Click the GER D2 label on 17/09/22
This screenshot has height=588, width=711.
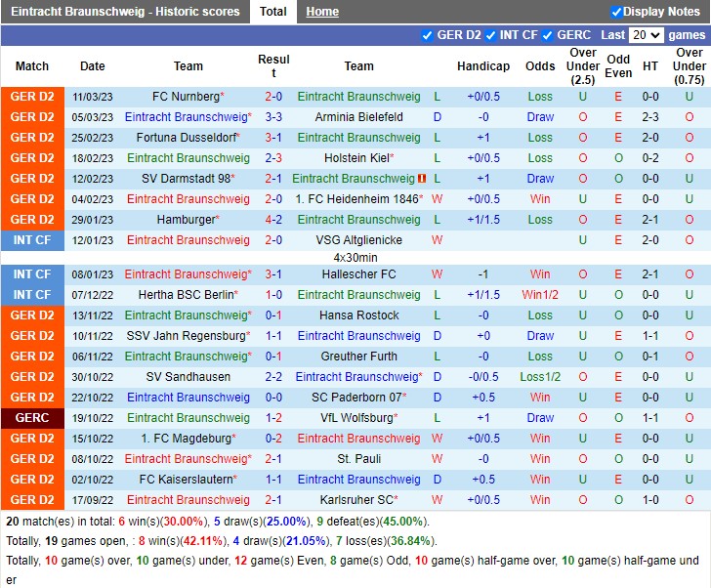pyautogui.click(x=32, y=499)
